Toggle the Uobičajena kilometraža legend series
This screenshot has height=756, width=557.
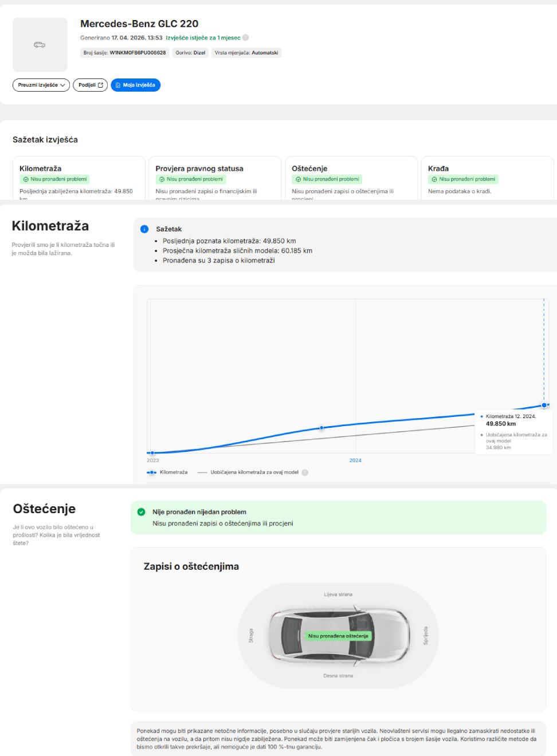248,472
